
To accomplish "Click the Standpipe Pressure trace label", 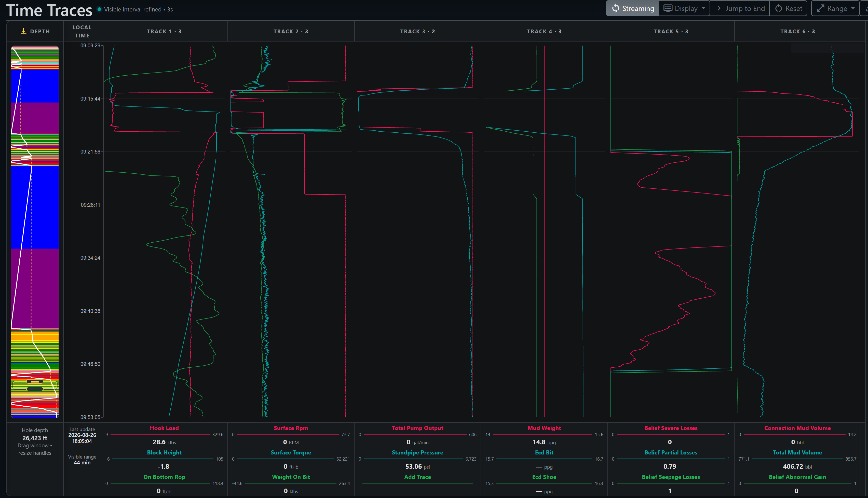I will pos(417,452).
